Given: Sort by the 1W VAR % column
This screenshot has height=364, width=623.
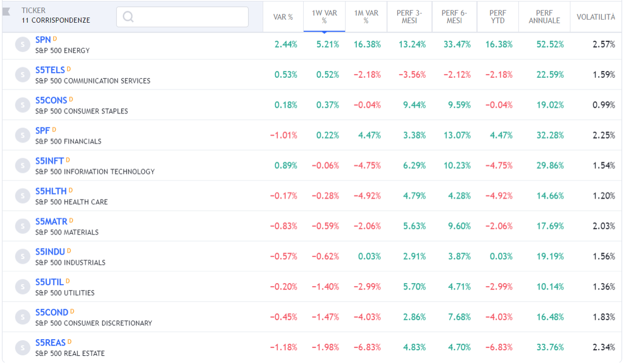Looking at the screenshot, I should 324,17.
